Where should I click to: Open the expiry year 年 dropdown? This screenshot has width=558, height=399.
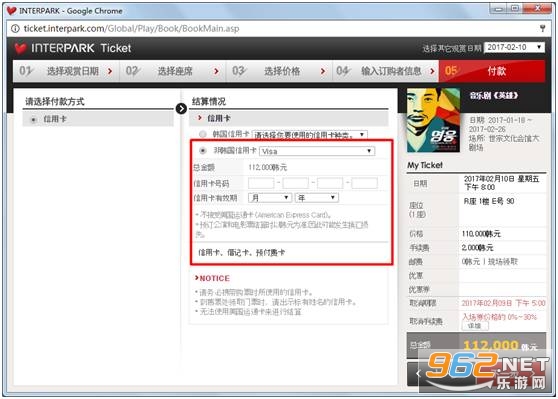[x=316, y=198]
